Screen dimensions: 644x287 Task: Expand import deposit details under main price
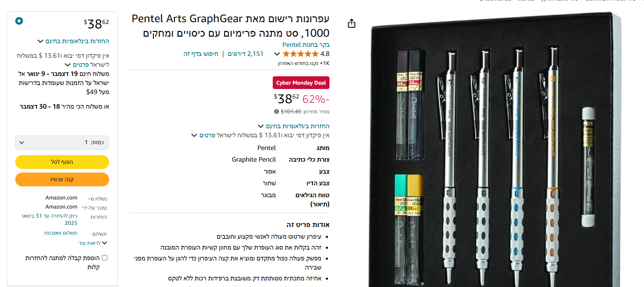[194, 136]
